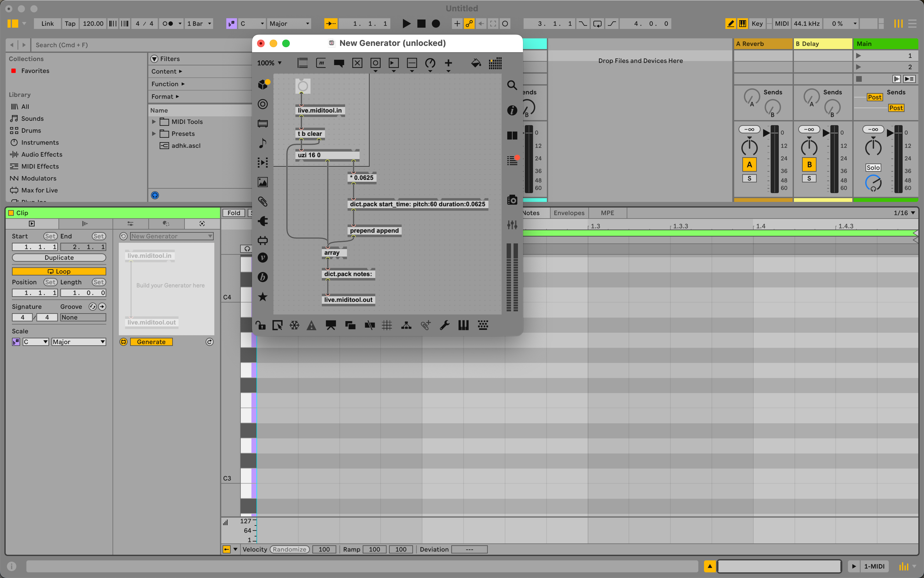Image resolution: width=924 pixels, height=578 pixels.
Task: Click the Main track pan knob
Action: coord(873,147)
